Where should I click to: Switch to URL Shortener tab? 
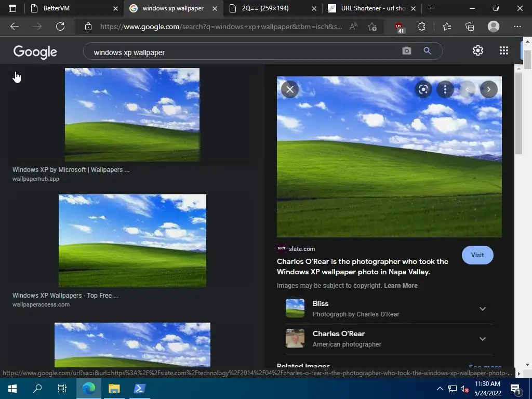coord(372,8)
